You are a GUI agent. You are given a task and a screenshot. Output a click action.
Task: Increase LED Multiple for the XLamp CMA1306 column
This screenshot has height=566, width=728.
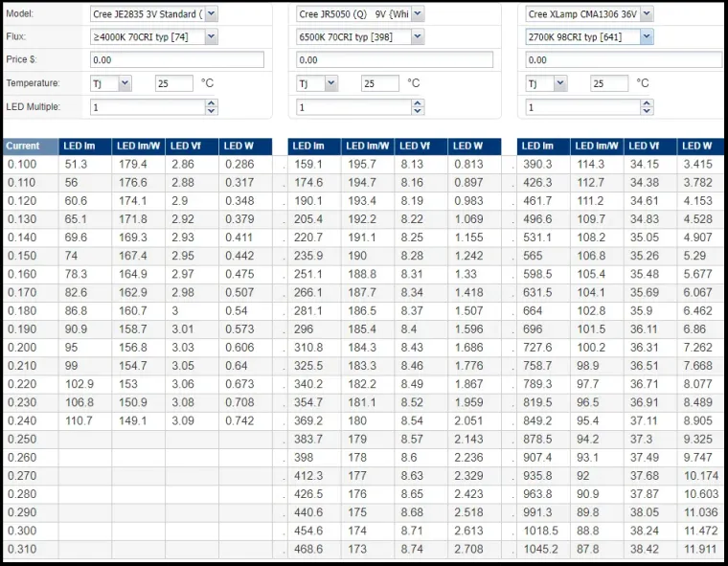pyautogui.click(x=647, y=103)
